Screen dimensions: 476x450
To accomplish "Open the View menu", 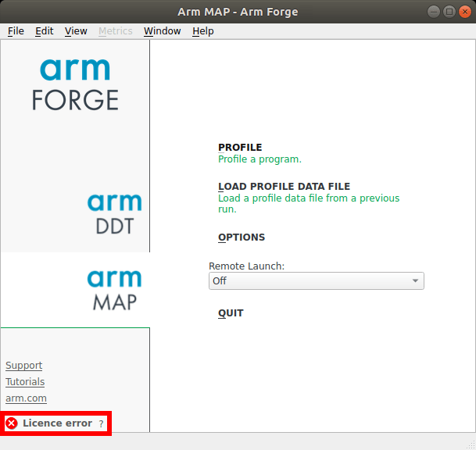I will [x=76, y=31].
